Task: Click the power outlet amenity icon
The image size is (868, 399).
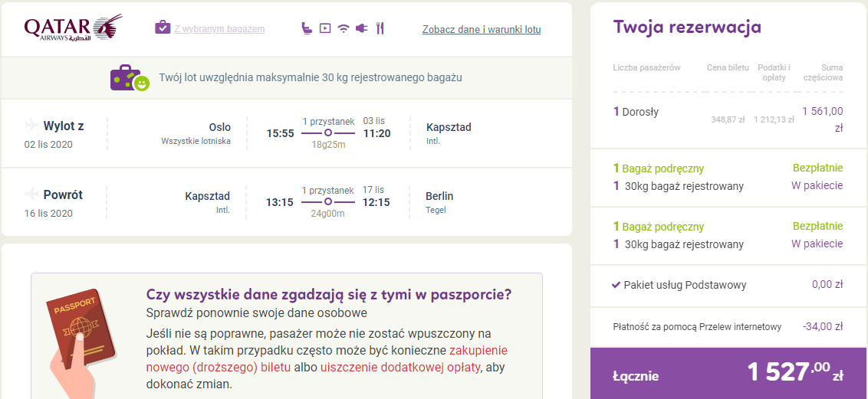Action: click(361, 28)
